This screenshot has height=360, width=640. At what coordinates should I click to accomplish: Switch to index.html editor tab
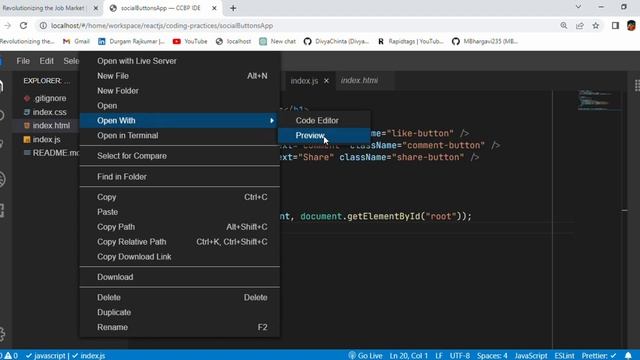(x=359, y=80)
